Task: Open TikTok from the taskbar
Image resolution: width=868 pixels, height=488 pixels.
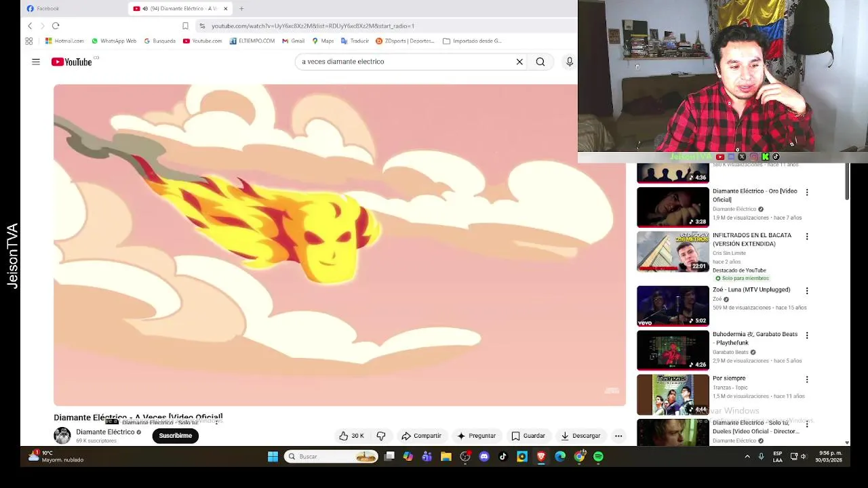Action: (503, 457)
